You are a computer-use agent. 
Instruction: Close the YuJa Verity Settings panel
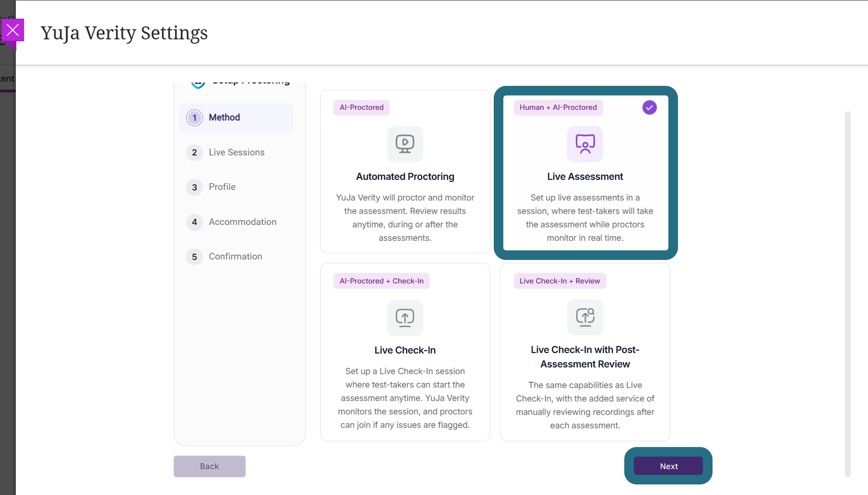pyautogui.click(x=13, y=31)
